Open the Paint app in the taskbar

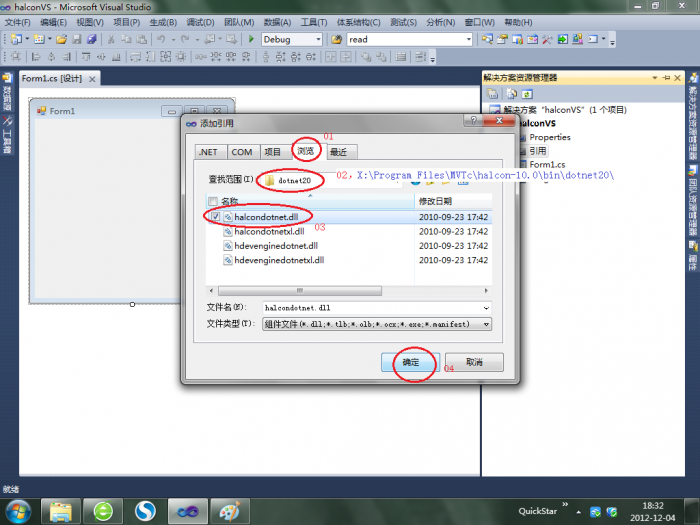pyautogui.click(x=230, y=511)
